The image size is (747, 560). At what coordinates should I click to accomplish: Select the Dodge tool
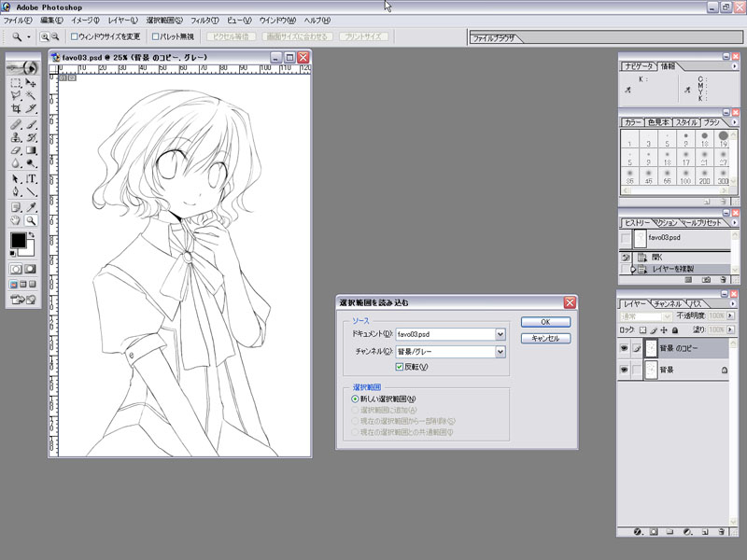tap(31, 163)
